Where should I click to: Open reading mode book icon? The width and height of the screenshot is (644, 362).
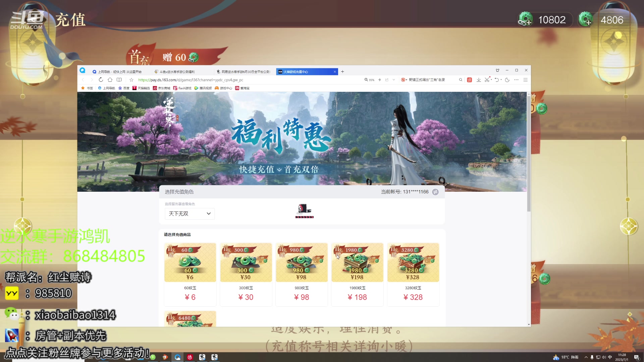(119, 80)
